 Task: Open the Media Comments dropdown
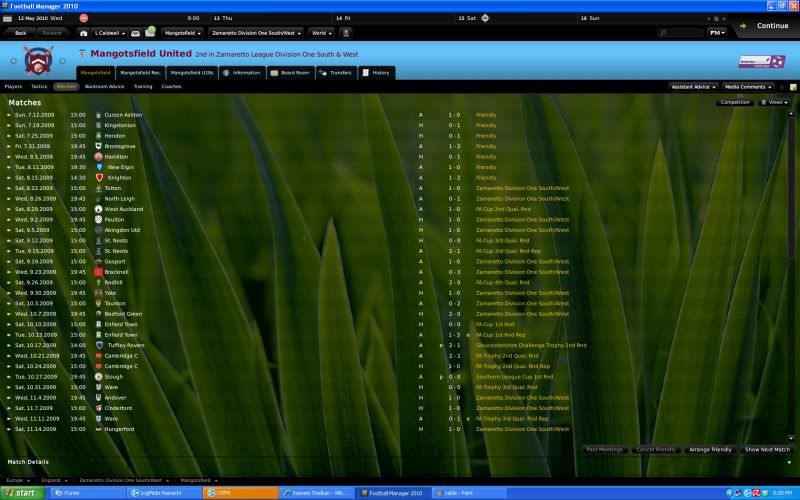(x=747, y=87)
